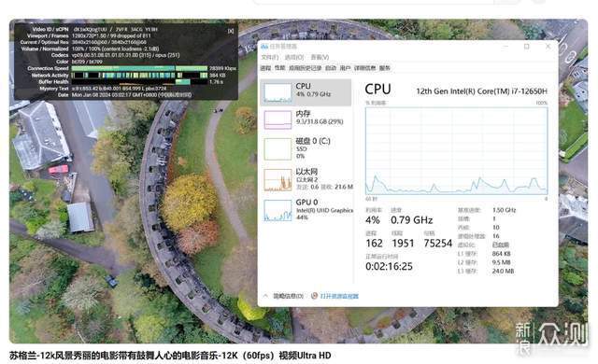Open the 选项(O) menu
Image resolution: width=598 pixels, height=364 pixels.
[x=294, y=57]
